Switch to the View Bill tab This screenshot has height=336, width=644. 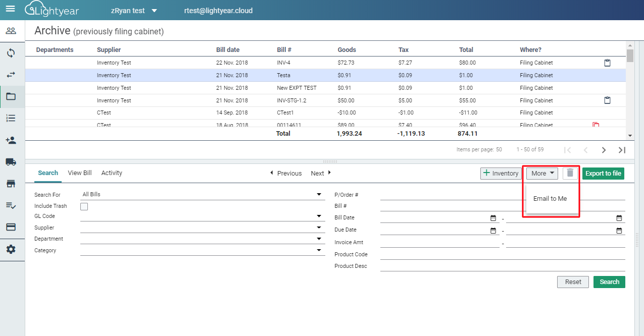point(79,173)
